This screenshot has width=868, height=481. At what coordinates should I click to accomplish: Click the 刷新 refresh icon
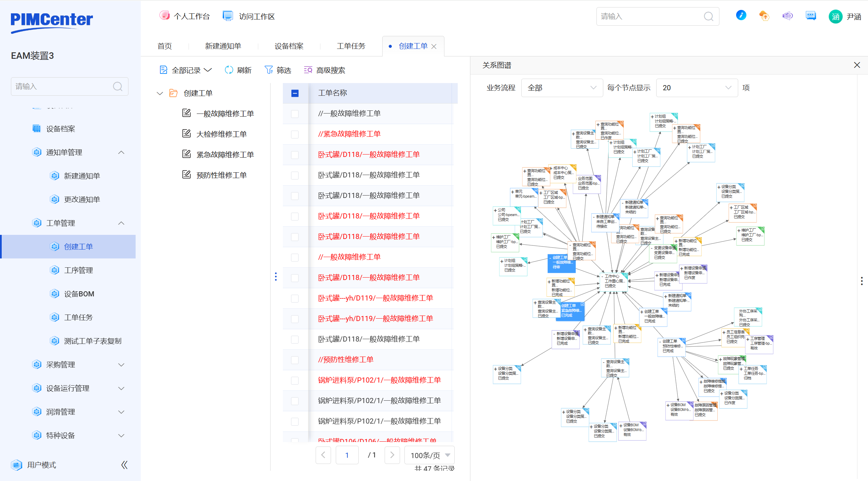point(229,70)
